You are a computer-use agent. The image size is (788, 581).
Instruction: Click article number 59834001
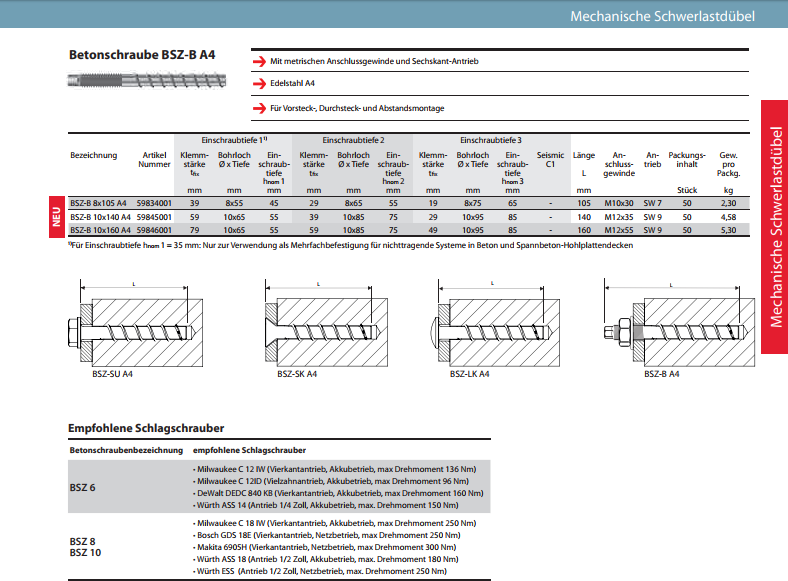pyautogui.click(x=154, y=203)
